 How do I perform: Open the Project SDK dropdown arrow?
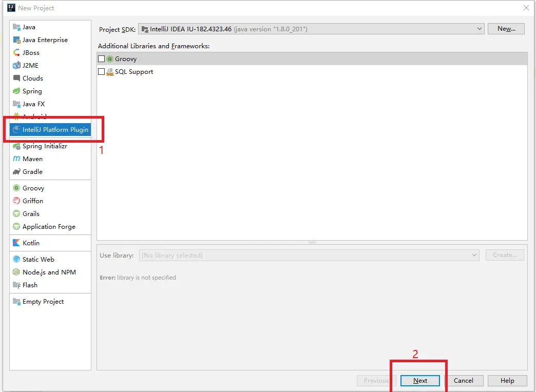click(x=479, y=29)
